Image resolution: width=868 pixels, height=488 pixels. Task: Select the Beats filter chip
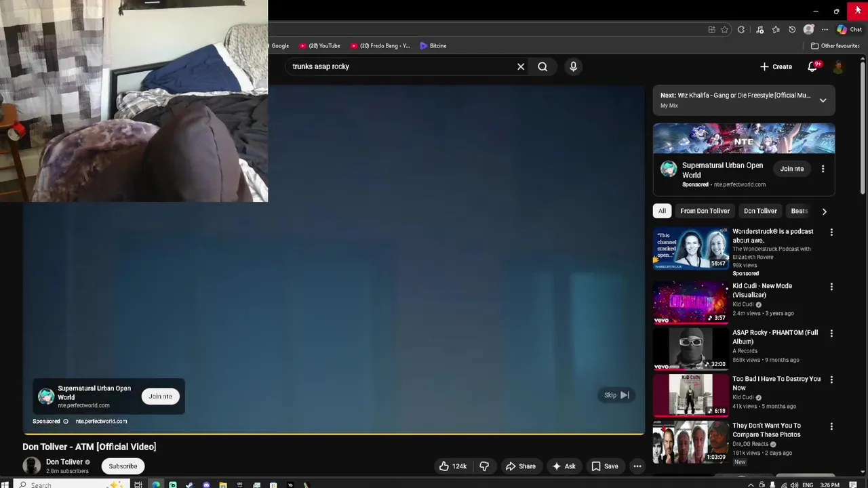(800, 211)
